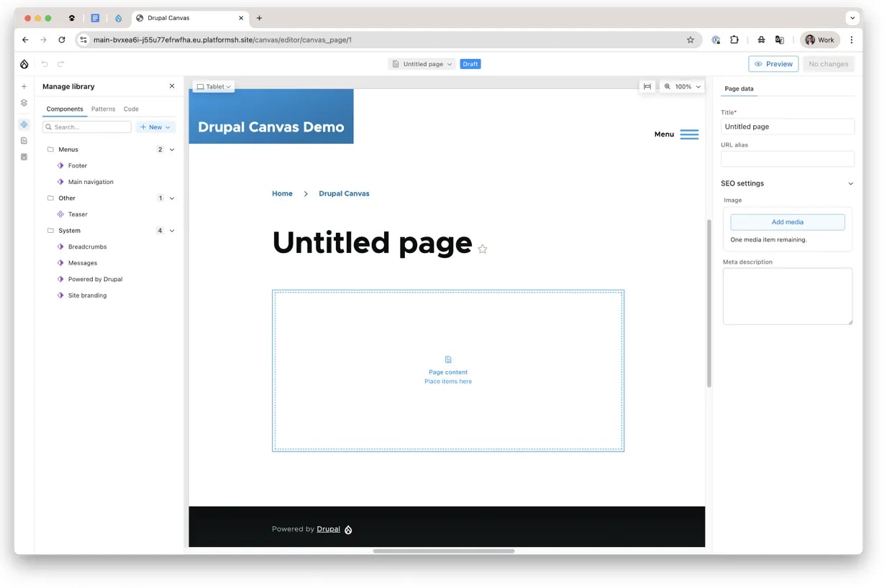Click the No changes button
The image size is (892, 588).
(829, 64)
